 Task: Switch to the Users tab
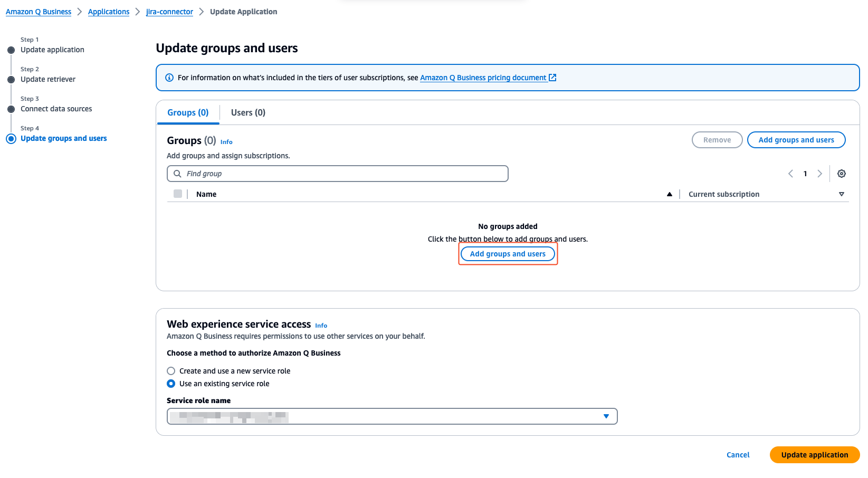[x=247, y=112]
